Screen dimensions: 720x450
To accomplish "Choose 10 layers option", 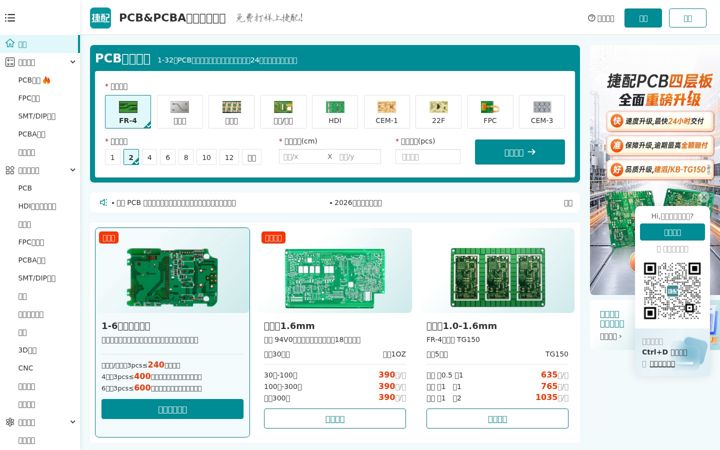I will coord(207,157).
